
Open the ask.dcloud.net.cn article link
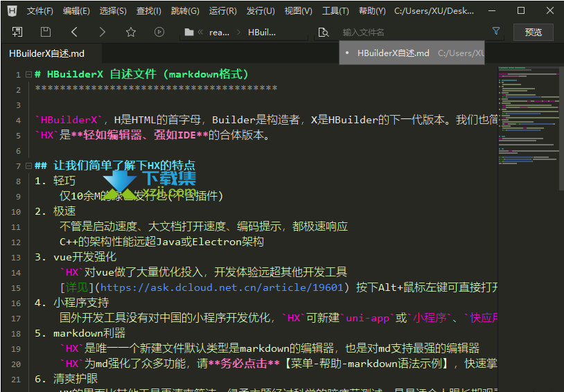(222, 287)
